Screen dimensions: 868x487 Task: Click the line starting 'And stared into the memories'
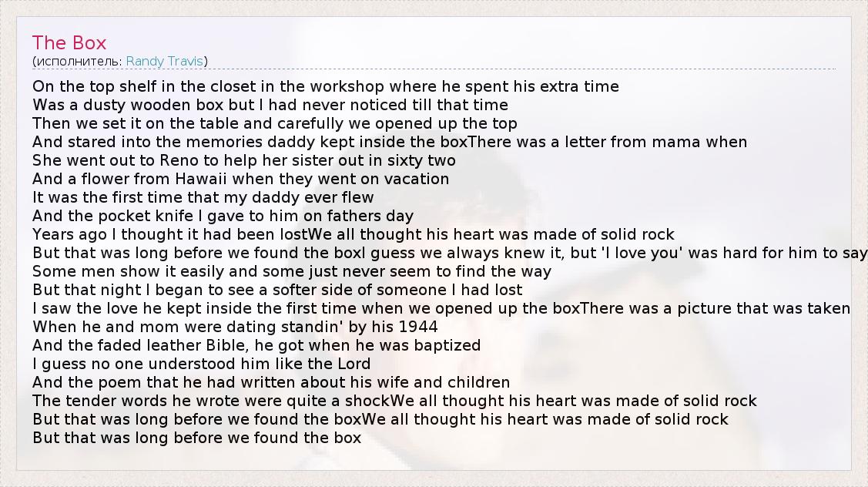(x=389, y=142)
